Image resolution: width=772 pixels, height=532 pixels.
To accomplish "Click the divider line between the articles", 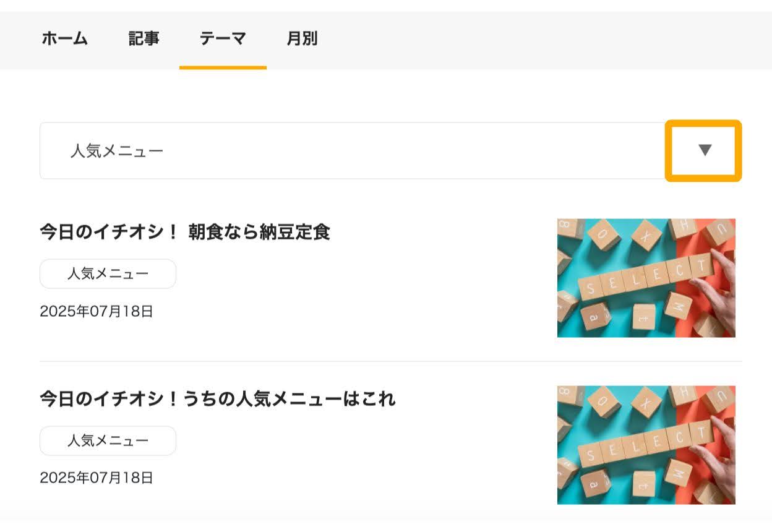I will click(390, 361).
